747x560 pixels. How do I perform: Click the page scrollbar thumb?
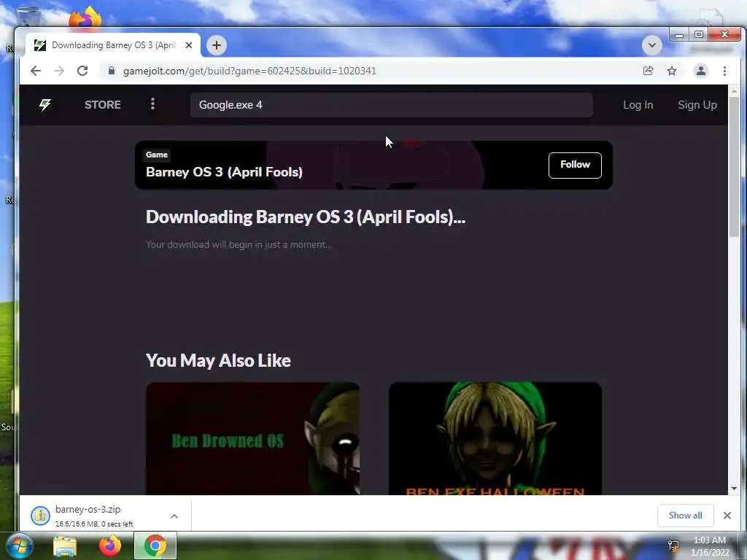(734, 166)
